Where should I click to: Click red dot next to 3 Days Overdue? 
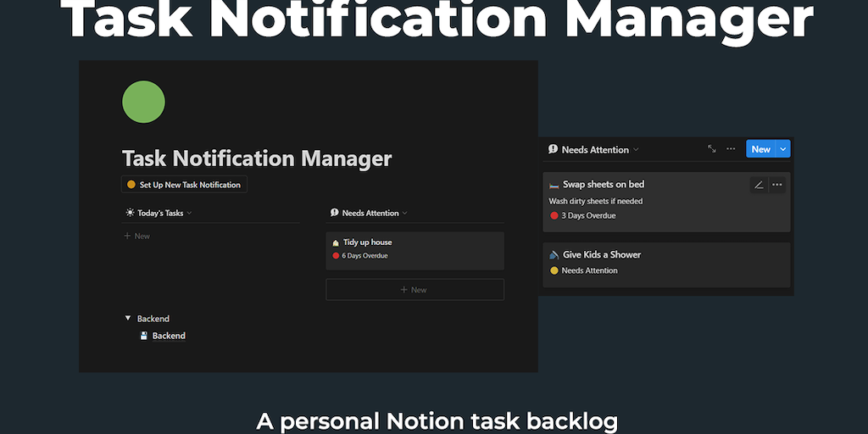tap(554, 216)
